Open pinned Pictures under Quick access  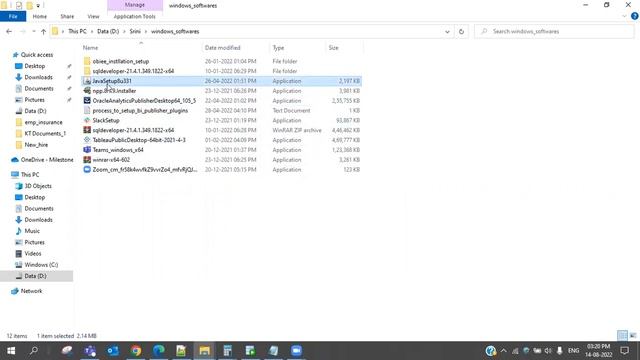34,100
